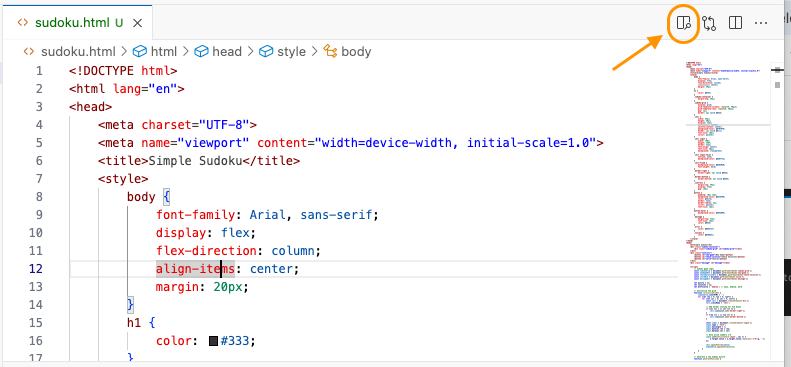The image size is (791, 367).
Task: Place cursor in <!DOCTYPE html> line
Action: coord(123,71)
